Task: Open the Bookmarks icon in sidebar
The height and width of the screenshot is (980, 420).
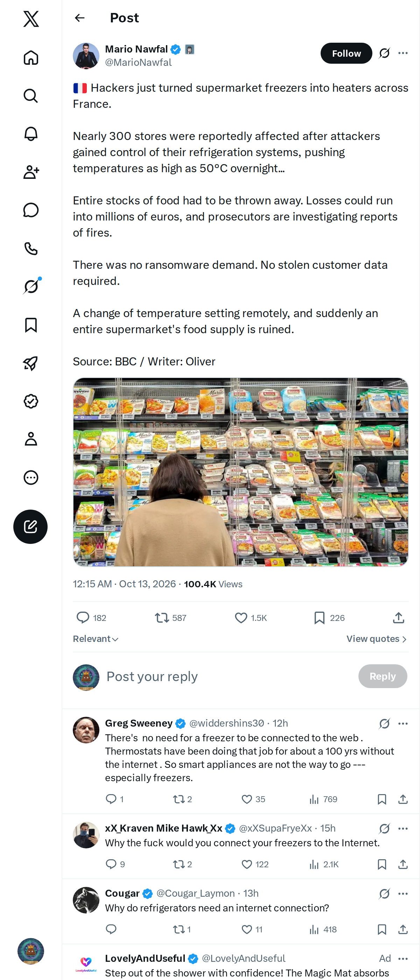Action: pyautogui.click(x=31, y=325)
